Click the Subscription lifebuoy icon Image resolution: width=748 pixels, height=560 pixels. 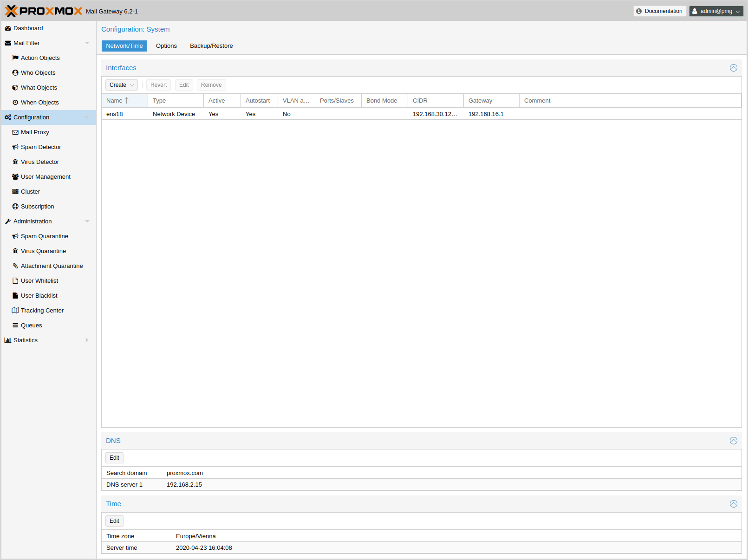click(x=15, y=207)
